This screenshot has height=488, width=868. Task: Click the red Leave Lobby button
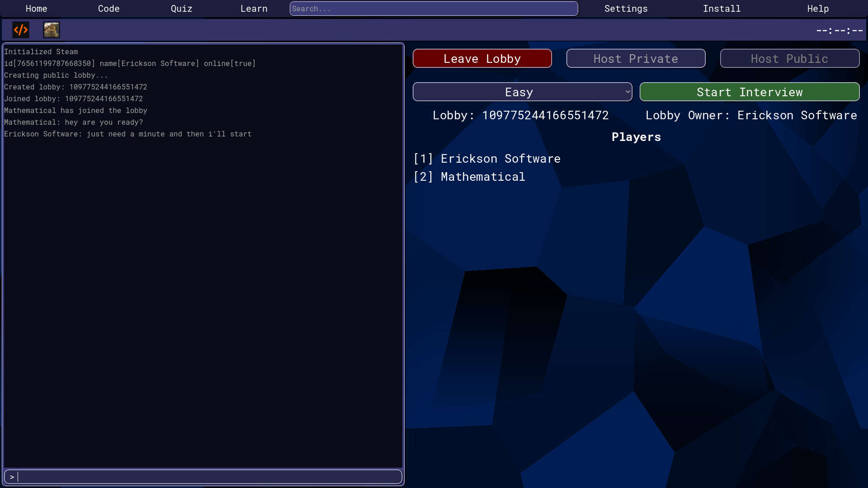click(x=482, y=58)
